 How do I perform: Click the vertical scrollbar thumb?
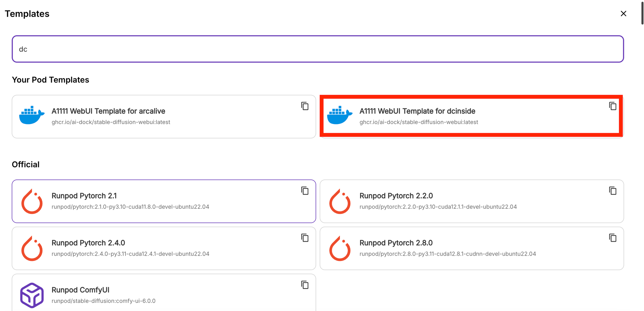click(x=642, y=13)
